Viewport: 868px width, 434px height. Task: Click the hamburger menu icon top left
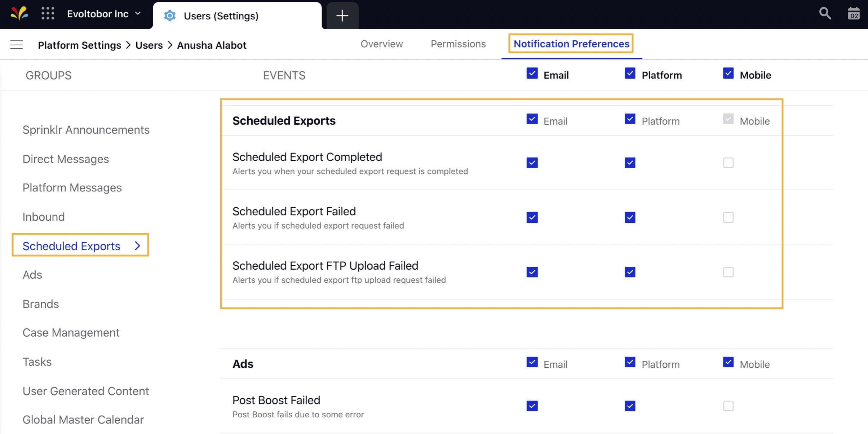point(16,45)
